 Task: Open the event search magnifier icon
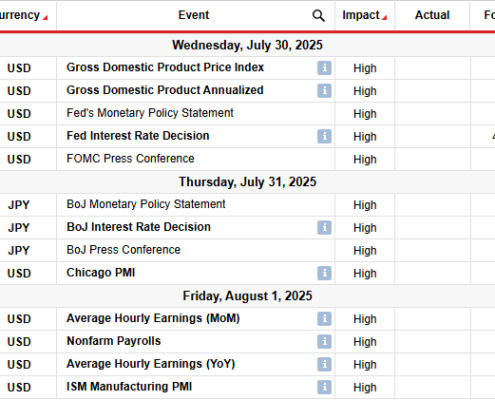(x=318, y=15)
